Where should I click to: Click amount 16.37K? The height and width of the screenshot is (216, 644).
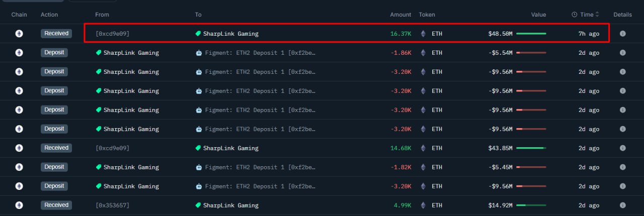click(x=401, y=34)
